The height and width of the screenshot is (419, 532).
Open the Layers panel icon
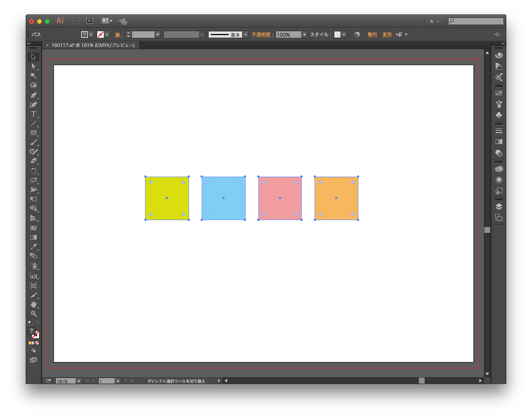tap(499, 206)
